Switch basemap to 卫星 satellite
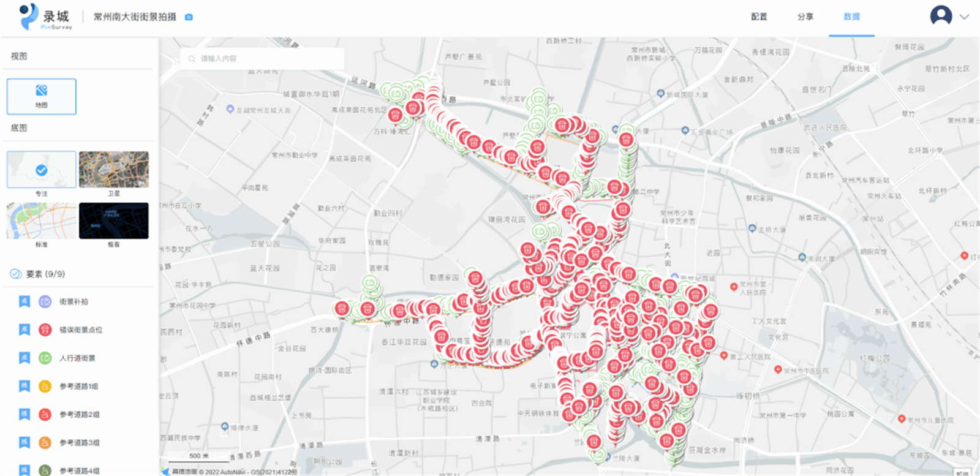 (114, 170)
